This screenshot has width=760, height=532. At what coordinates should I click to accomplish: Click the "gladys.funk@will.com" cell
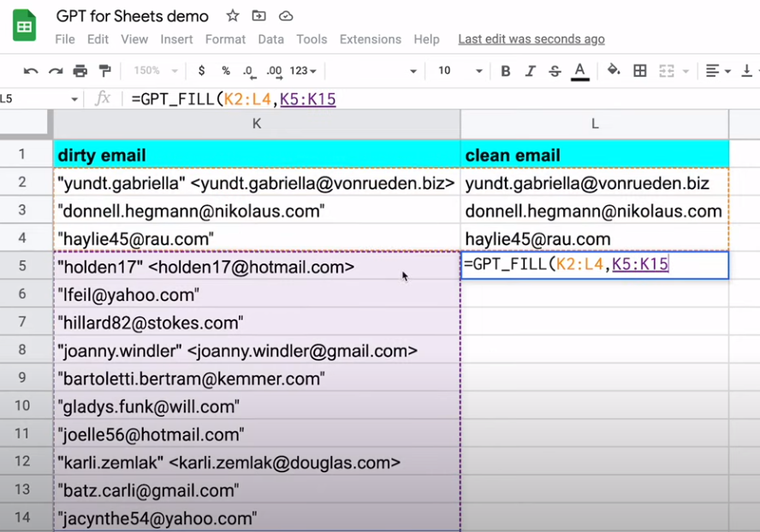coord(257,406)
